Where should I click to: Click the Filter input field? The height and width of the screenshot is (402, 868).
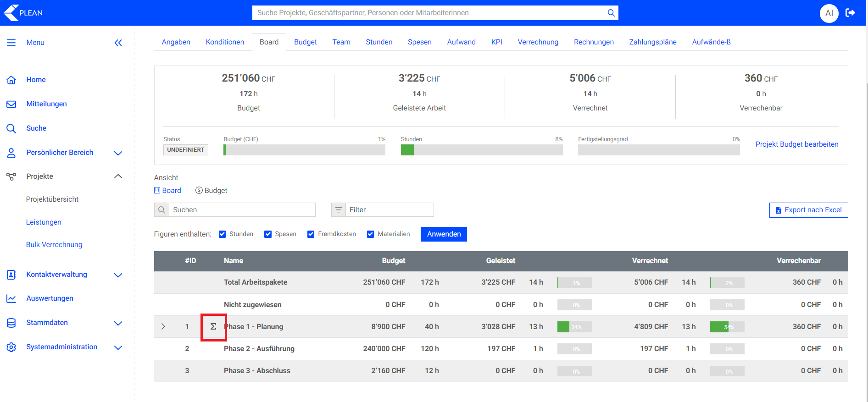[x=389, y=210]
